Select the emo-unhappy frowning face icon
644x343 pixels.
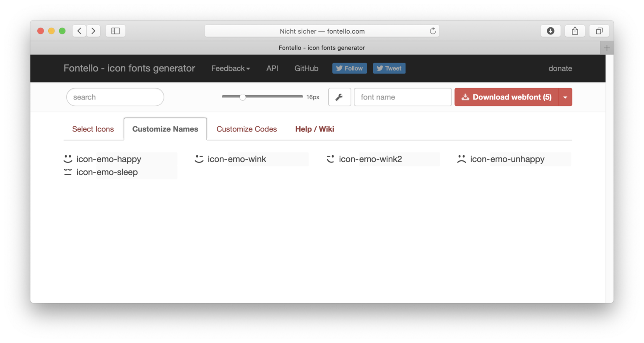pos(462,159)
